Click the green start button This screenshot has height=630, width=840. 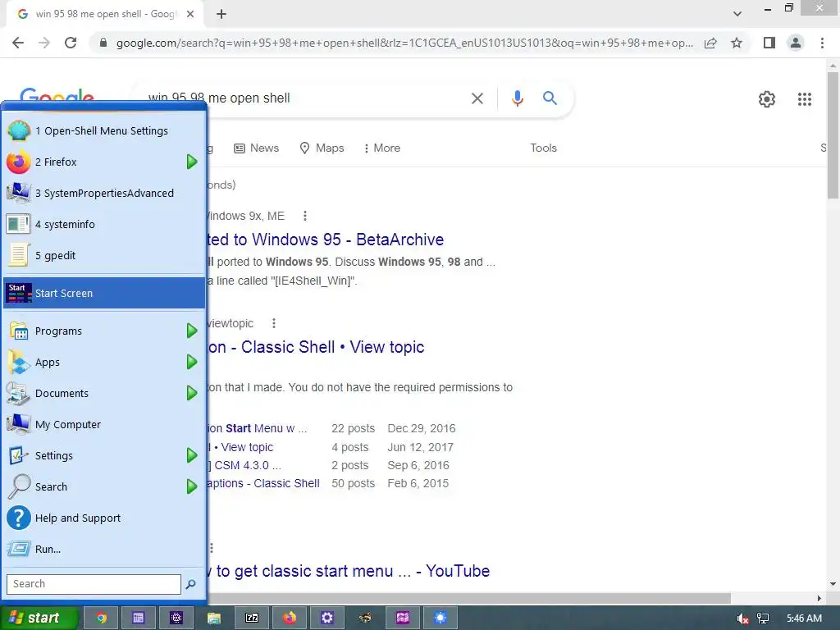tap(39, 618)
